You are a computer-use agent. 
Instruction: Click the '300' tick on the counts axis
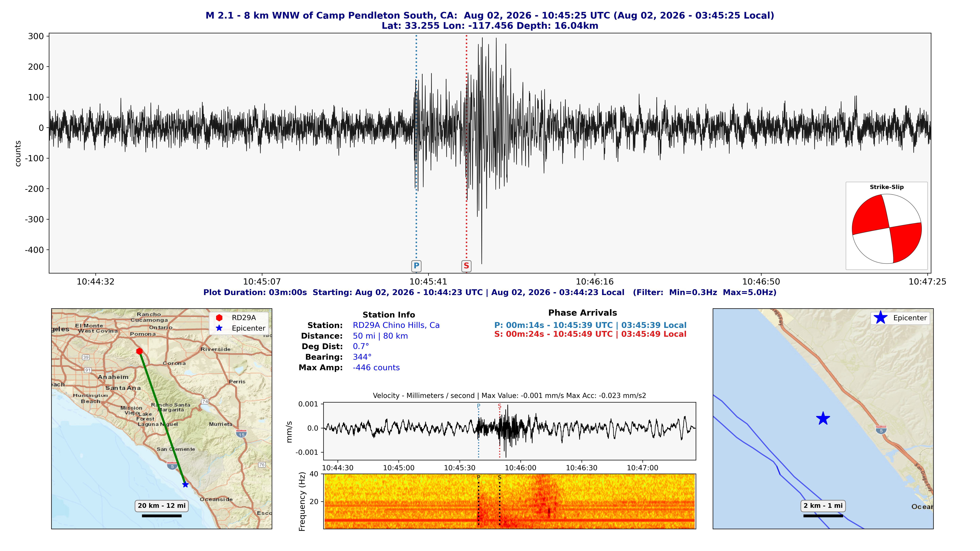point(36,36)
